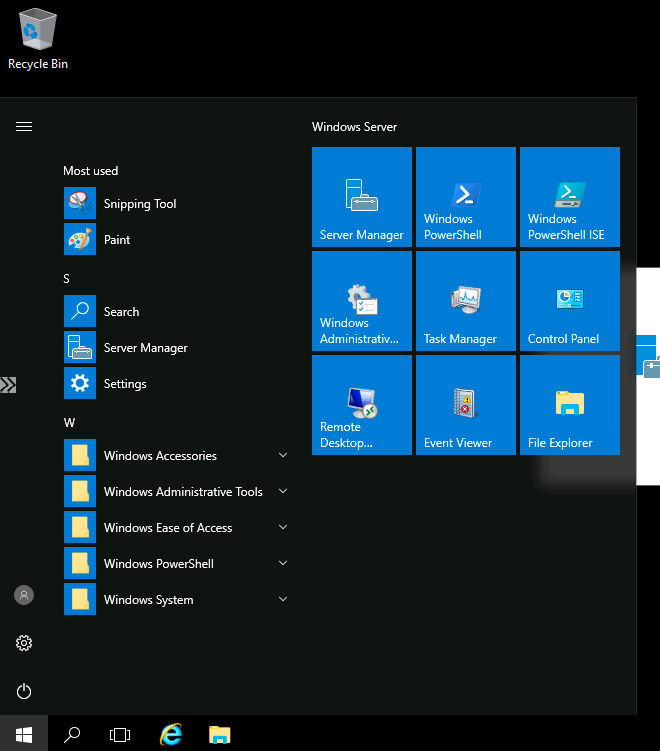Launch the Windows PowerShell tile
This screenshot has height=751, width=660.
tap(466, 197)
